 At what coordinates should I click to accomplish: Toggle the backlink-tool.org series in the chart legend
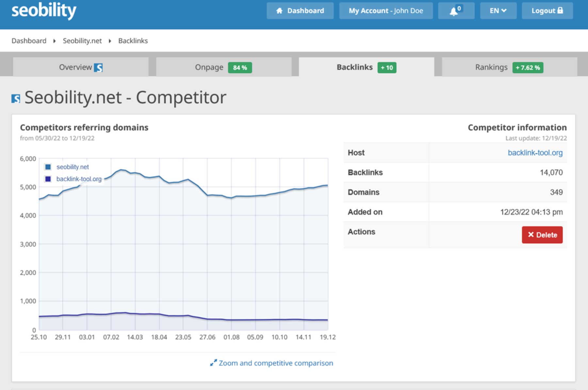[79, 179]
